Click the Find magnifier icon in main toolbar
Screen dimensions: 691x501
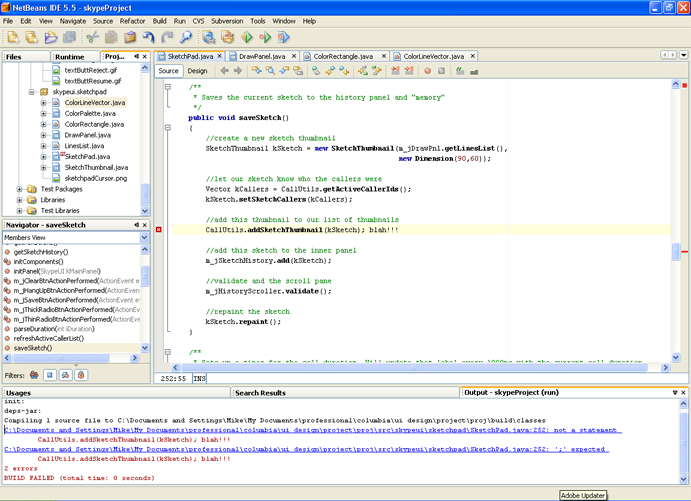coord(186,37)
